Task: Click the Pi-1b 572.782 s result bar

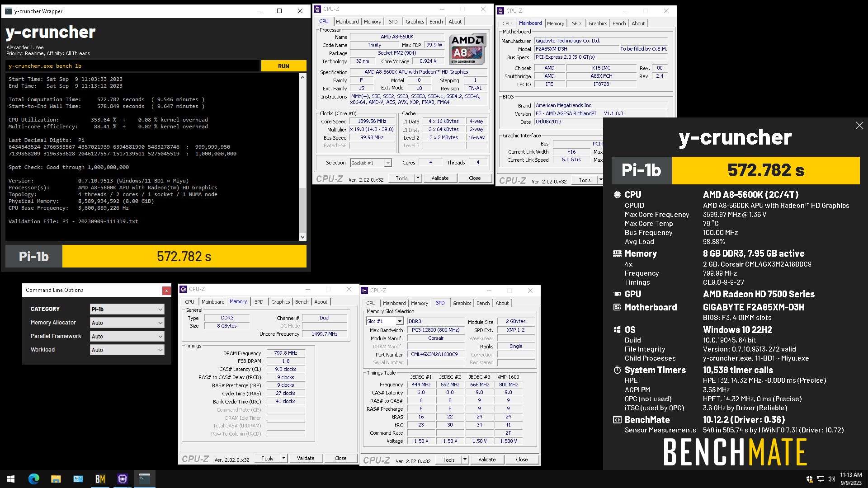Action: 156,256
